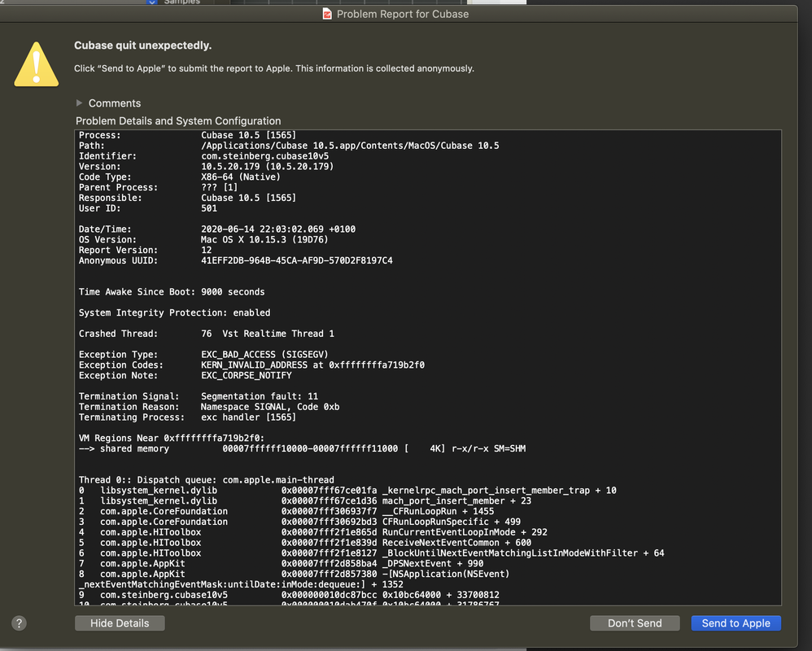812x651 pixels.
Task: Click the Send to Apple button
Action: click(736, 623)
